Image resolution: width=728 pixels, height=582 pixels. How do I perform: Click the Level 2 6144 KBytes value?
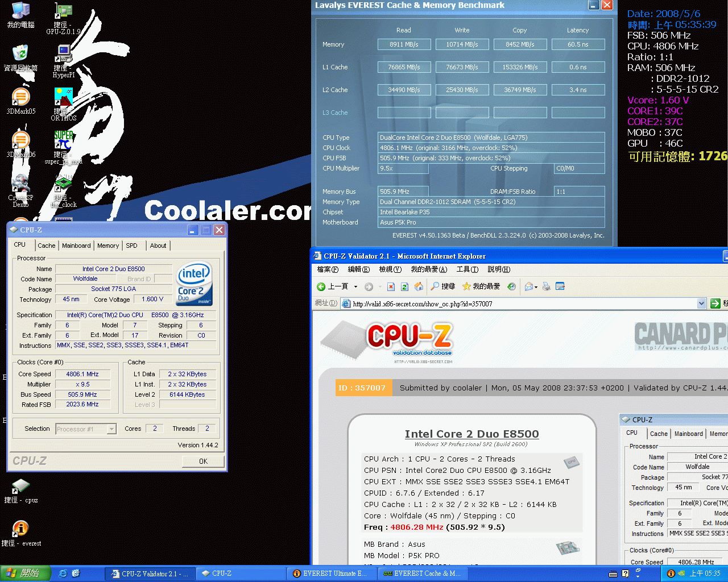(x=187, y=394)
